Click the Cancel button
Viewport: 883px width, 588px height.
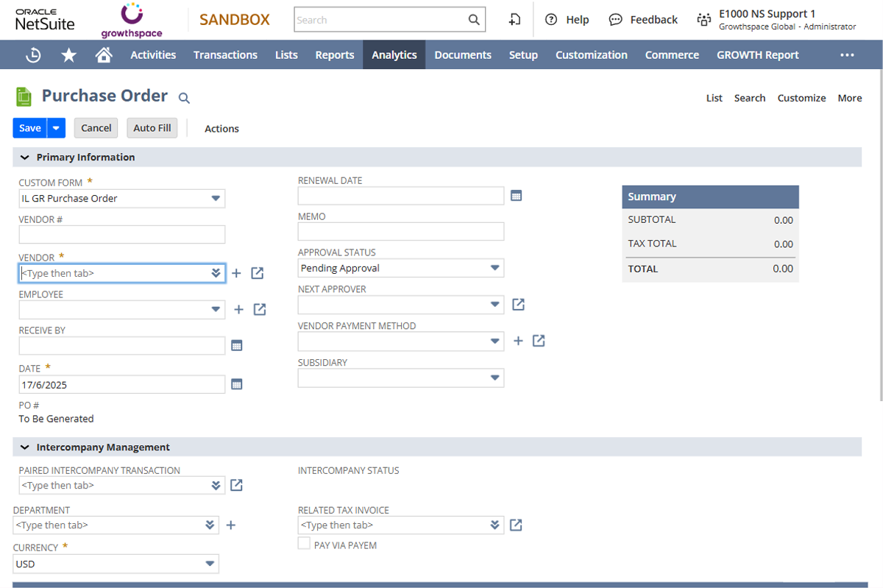coord(96,128)
